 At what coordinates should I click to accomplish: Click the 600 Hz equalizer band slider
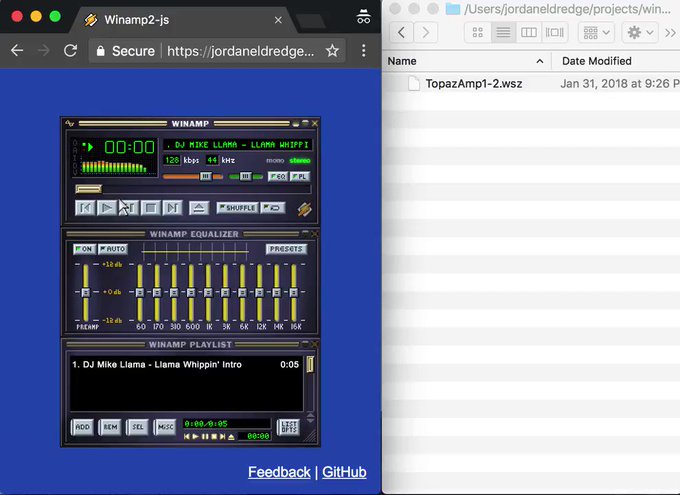click(x=191, y=292)
